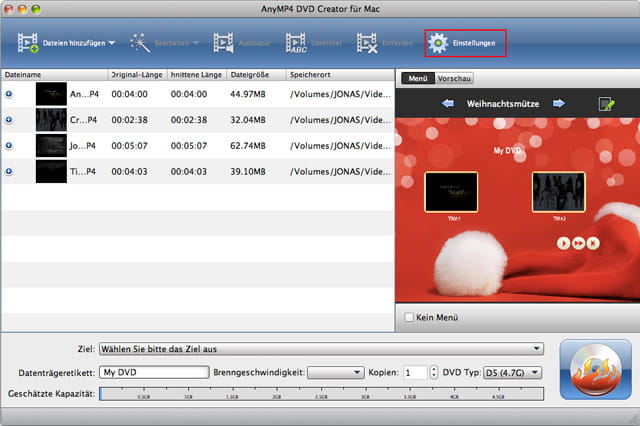Click the Audiospur film speaker icon

[x=224, y=43]
